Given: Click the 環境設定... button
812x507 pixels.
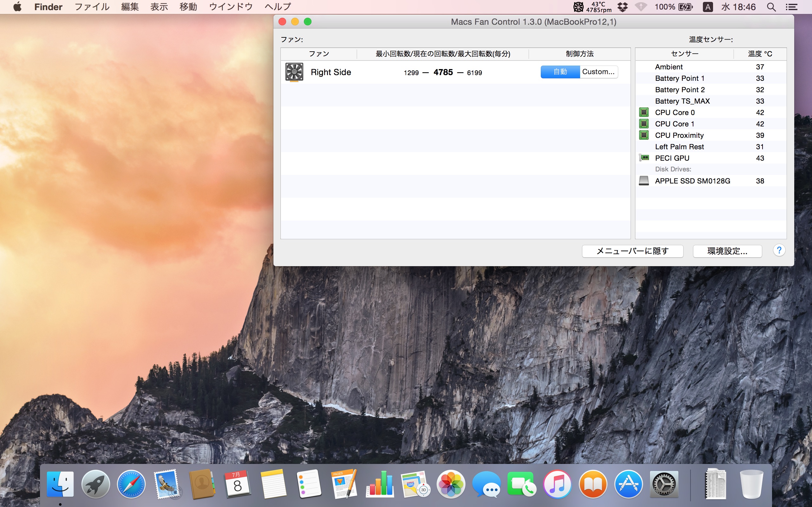Looking at the screenshot, I should 727,251.
